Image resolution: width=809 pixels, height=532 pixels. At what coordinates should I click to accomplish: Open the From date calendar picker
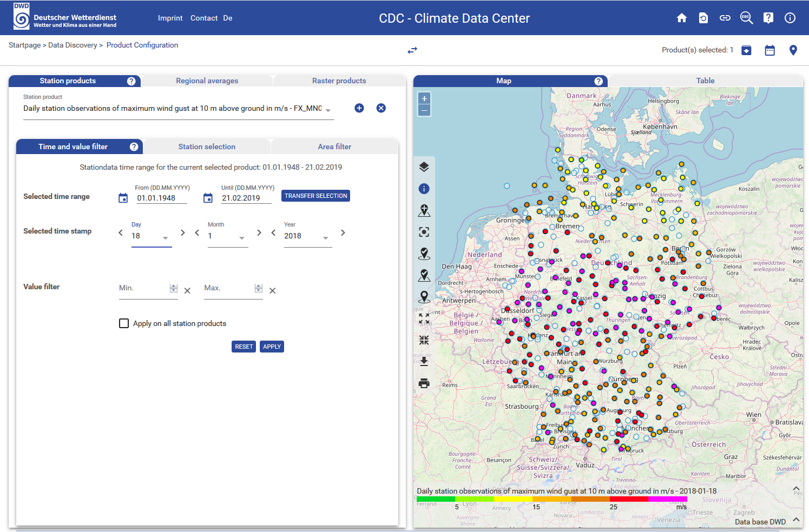click(123, 198)
